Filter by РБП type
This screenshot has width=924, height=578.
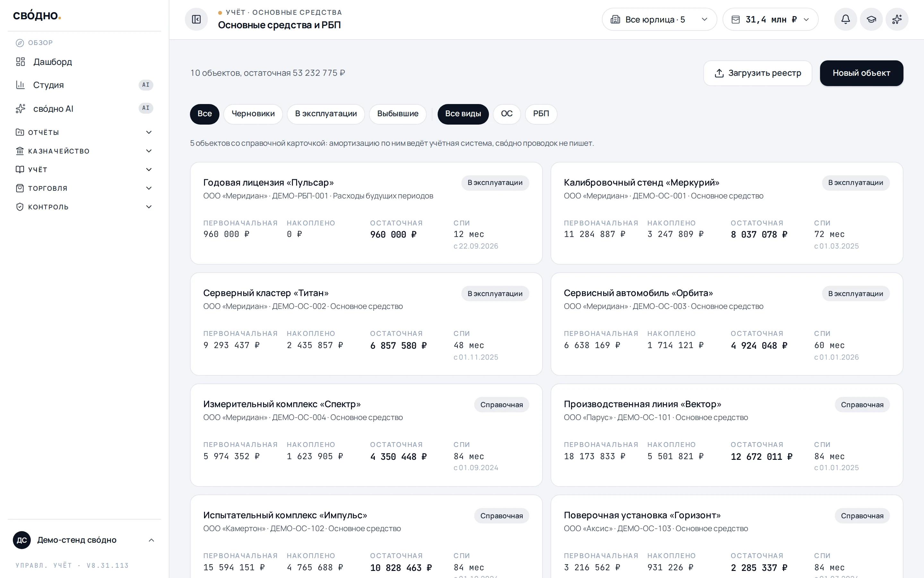click(x=541, y=114)
